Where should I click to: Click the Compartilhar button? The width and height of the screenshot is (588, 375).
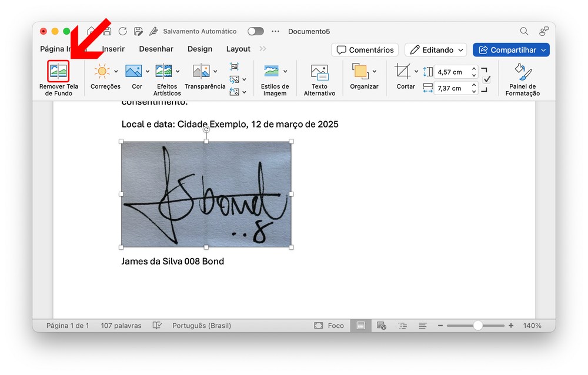510,50
